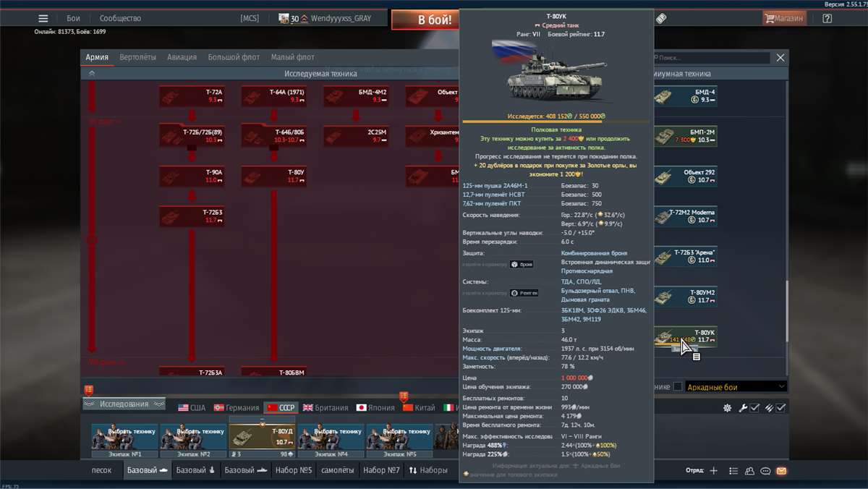This screenshot has height=489, width=868.
Task: Select the Т-72Б3 tank card
Action: coord(192,216)
